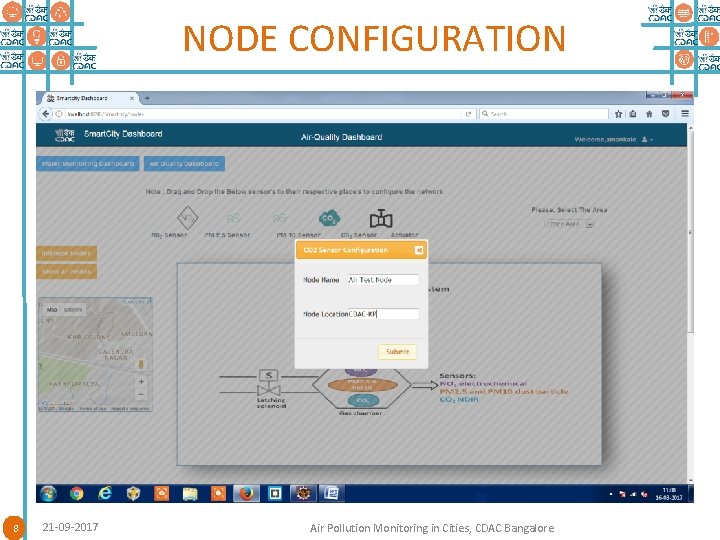
Task: Zoom in on the map
Action: (x=141, y=382)
